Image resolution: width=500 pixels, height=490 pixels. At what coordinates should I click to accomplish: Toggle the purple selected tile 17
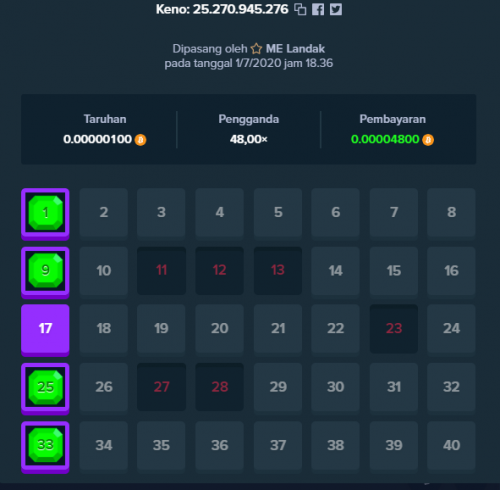tap(45, 330)
